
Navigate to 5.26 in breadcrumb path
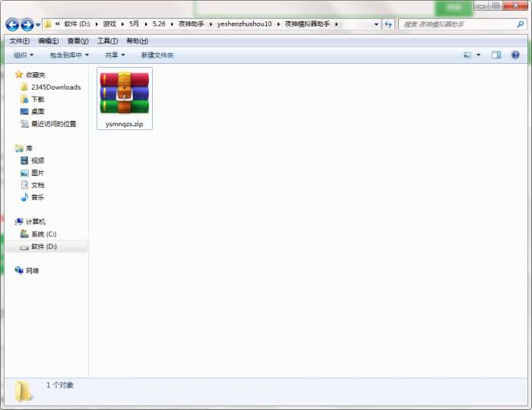[159, 24]
